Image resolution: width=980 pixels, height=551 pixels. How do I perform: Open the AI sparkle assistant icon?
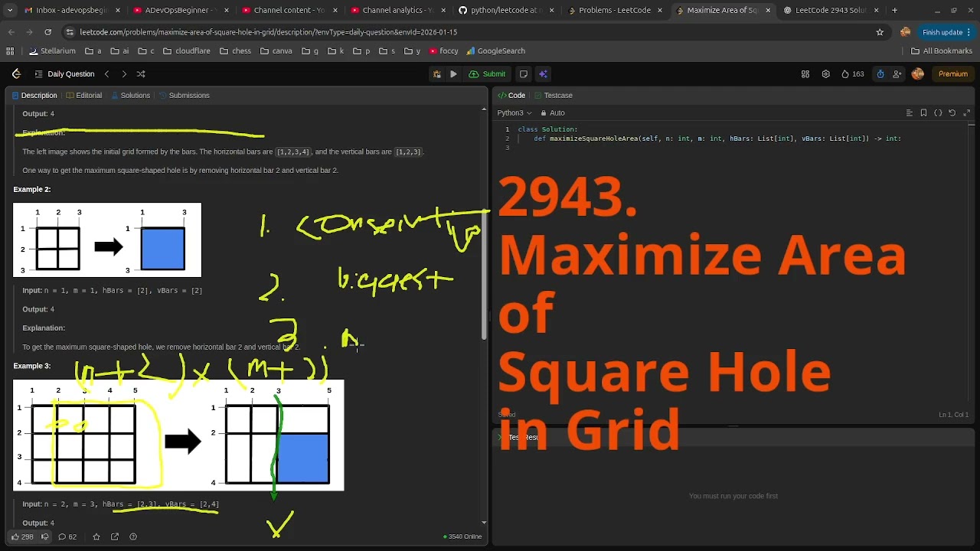click(x=543, y=74)
